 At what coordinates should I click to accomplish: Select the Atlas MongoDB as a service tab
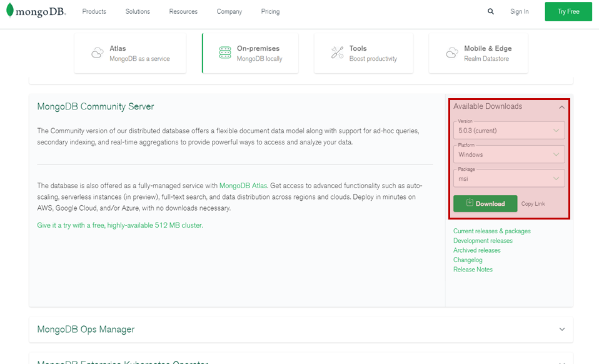(130, 53)
